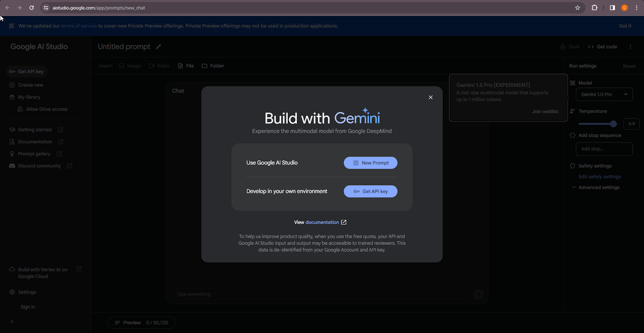644x333 pixels.
Task: Toggle browser side panel icon
Action: (x=612, y=8)
